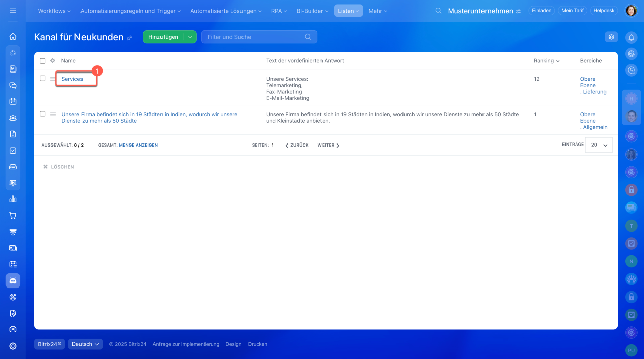Click the search magnifier in top bar
The width and height of the screenshot is (644, 359).
click(x=438, y=11)
